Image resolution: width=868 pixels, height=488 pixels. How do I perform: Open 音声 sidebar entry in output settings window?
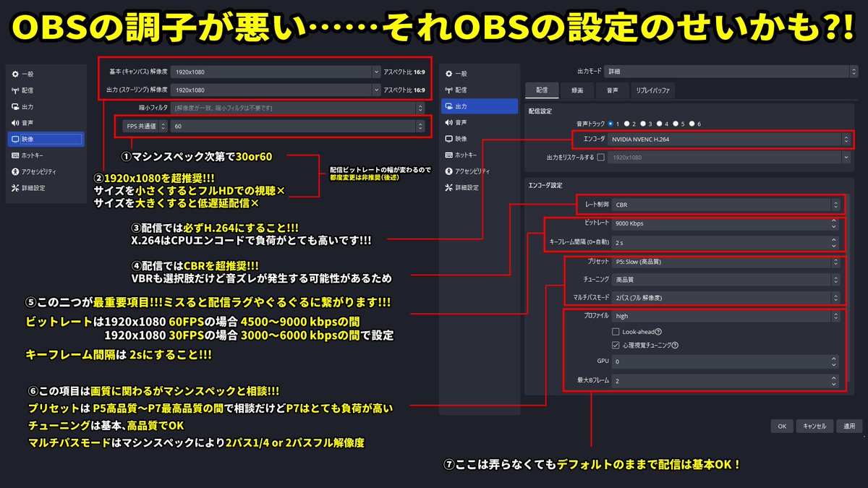[x=479, y=122]
